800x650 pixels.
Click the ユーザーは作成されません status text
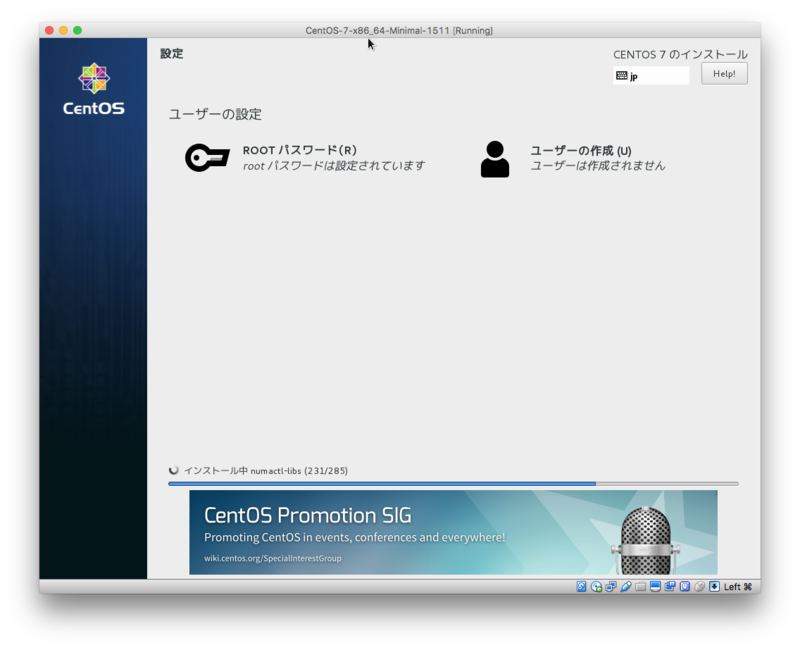597,165
